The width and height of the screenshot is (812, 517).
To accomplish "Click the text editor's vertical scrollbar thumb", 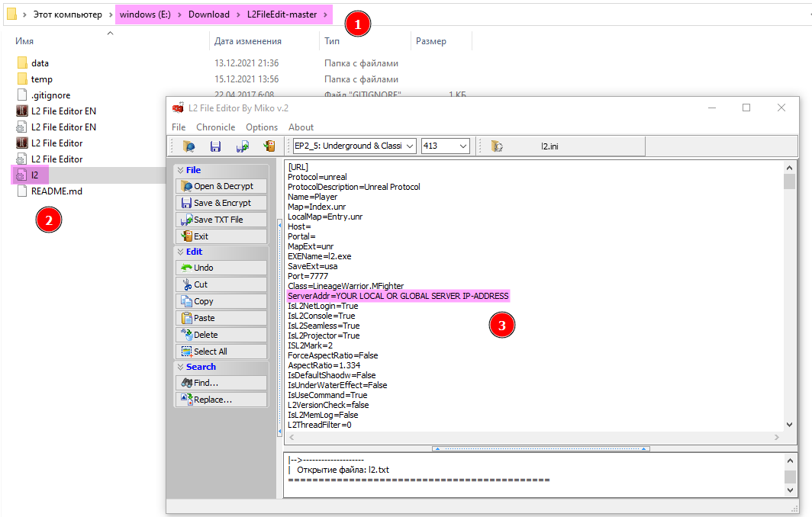I will [x=789, y=181].
